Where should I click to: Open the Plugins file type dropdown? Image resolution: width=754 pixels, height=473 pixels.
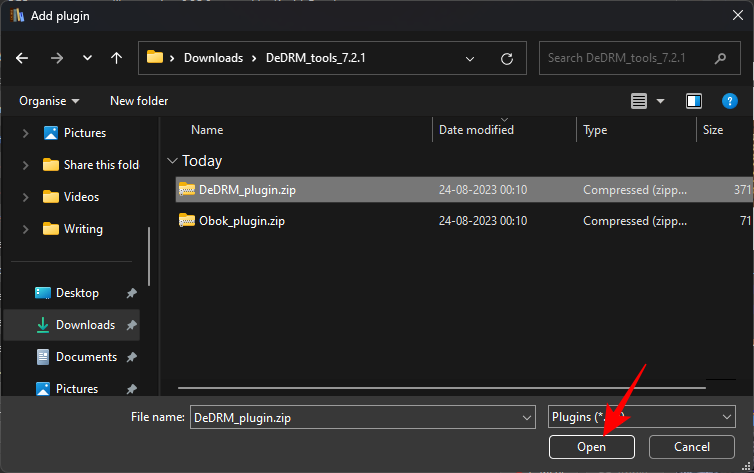click(641, 417)
